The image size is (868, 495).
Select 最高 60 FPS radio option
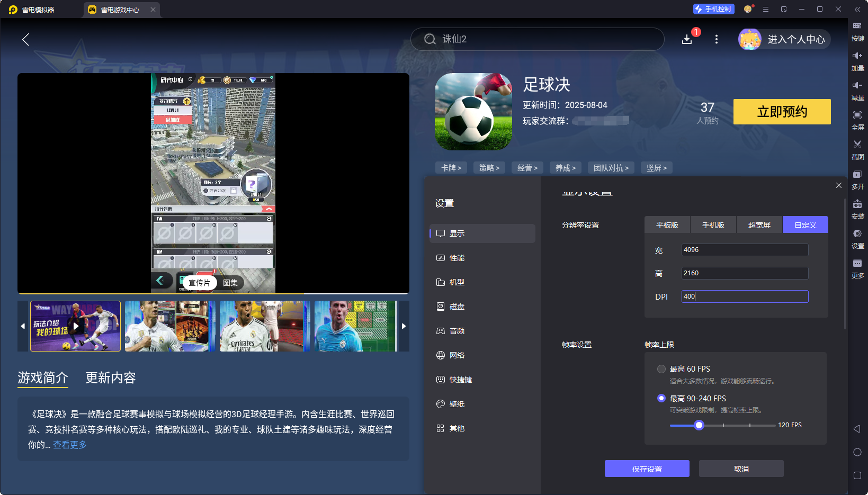coord(661,369)
